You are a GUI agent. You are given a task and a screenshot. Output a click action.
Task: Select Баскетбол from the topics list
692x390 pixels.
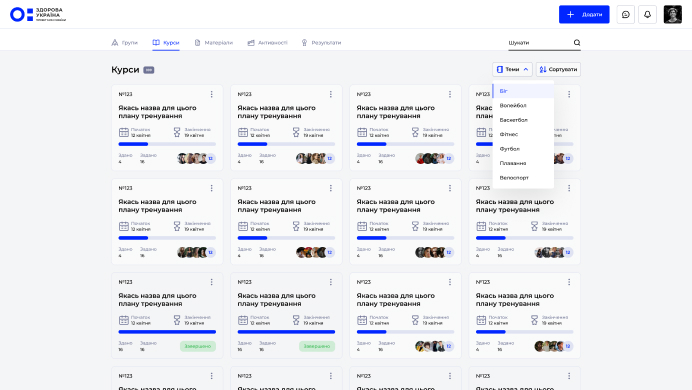523,120
